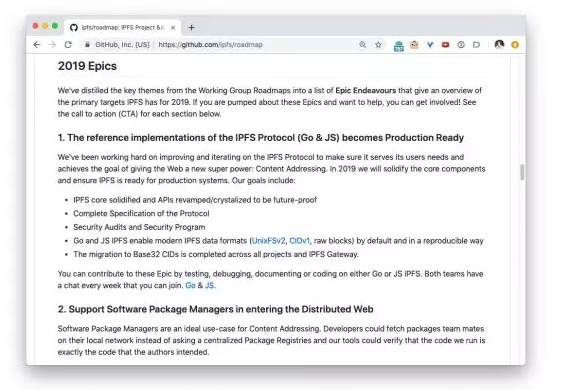The image size is (565, 390).
Task: Click the padlock security icon
Action: pos(87,45)
